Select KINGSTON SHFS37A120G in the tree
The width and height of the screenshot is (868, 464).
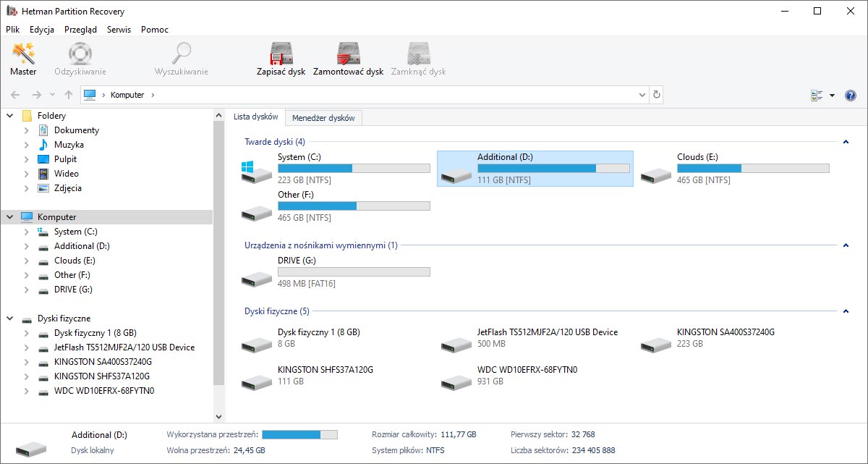[102, 376]
